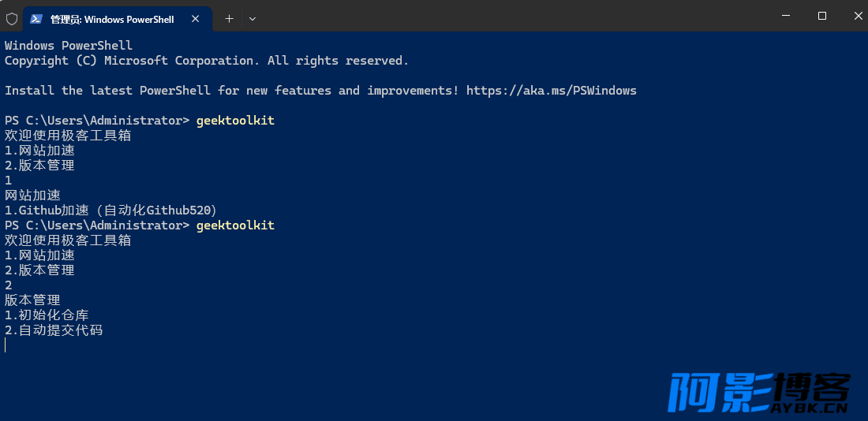The height and width of the screenshot is (421, 868).
Task: Expand the new tab profile dropdown arrow
Action: 253,19
